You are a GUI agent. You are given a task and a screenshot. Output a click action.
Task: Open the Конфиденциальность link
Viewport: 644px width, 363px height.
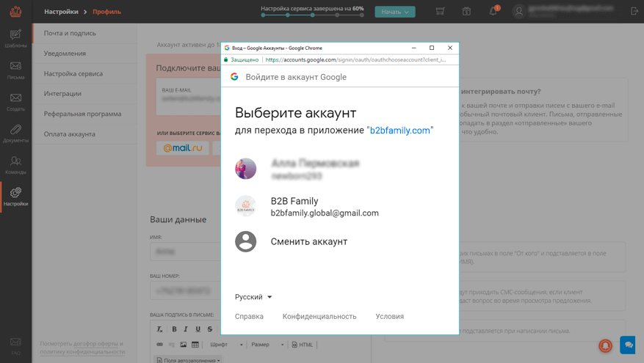coord(319,316)
